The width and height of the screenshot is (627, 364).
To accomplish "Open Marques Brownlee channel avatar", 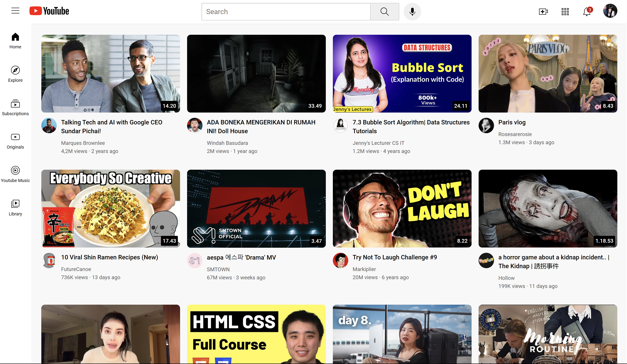I will [49, 126].
